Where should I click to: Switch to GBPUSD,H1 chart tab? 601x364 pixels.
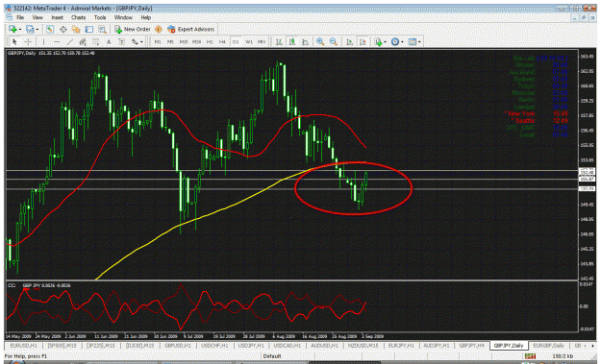pos(178,346)
